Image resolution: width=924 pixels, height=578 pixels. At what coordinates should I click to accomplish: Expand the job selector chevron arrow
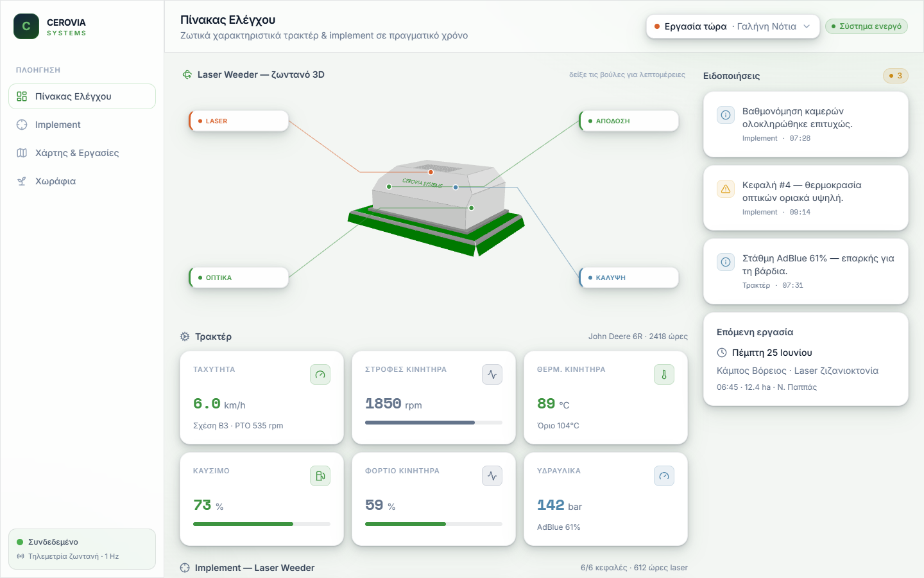click(x=807, y=26)
